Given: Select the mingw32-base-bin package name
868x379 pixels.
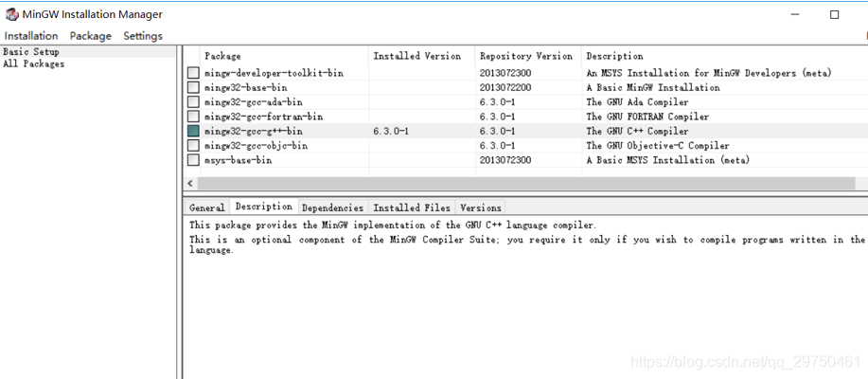Looking at the screenshot, I should [x=246, y=87].
